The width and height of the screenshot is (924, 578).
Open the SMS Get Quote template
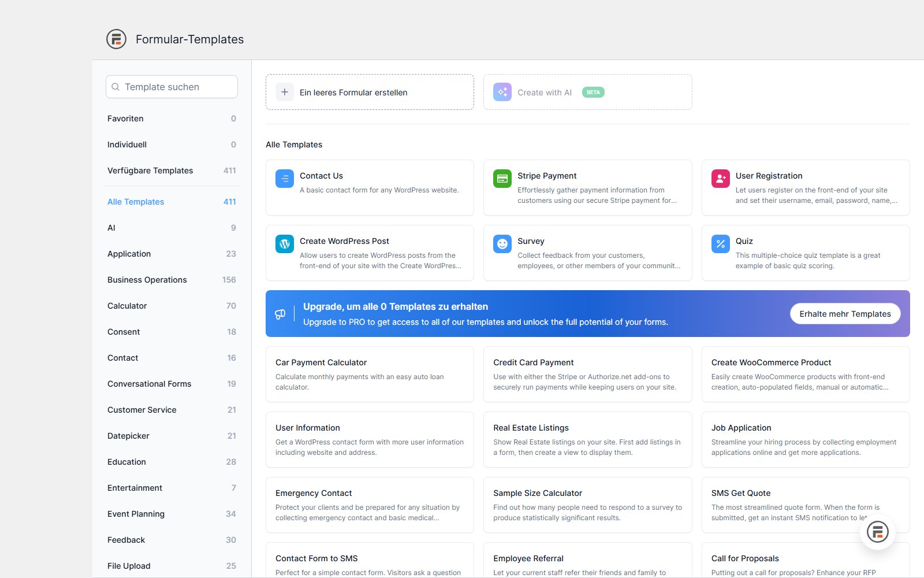806,505
